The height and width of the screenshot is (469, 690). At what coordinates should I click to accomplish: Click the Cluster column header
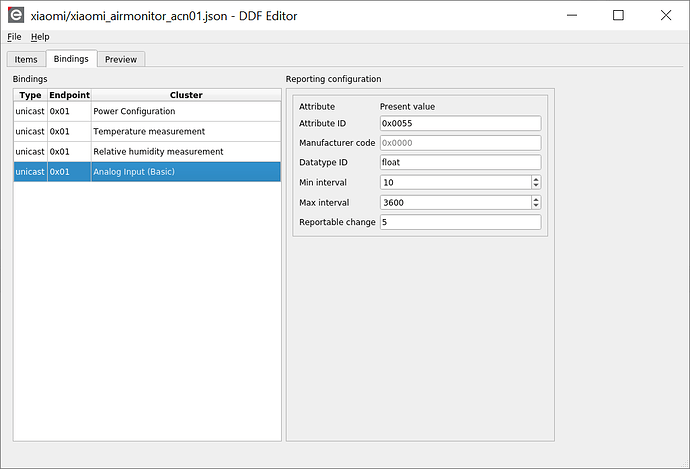[x=186, y=95]
